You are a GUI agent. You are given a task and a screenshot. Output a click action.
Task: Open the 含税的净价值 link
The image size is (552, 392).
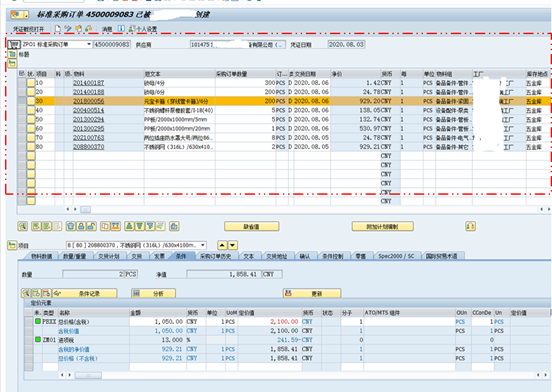click(x=74, y=349)
